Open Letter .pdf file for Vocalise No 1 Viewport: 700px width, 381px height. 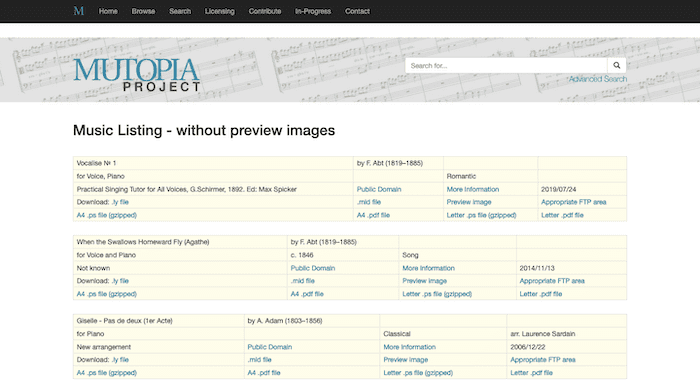tap(562, 215)
